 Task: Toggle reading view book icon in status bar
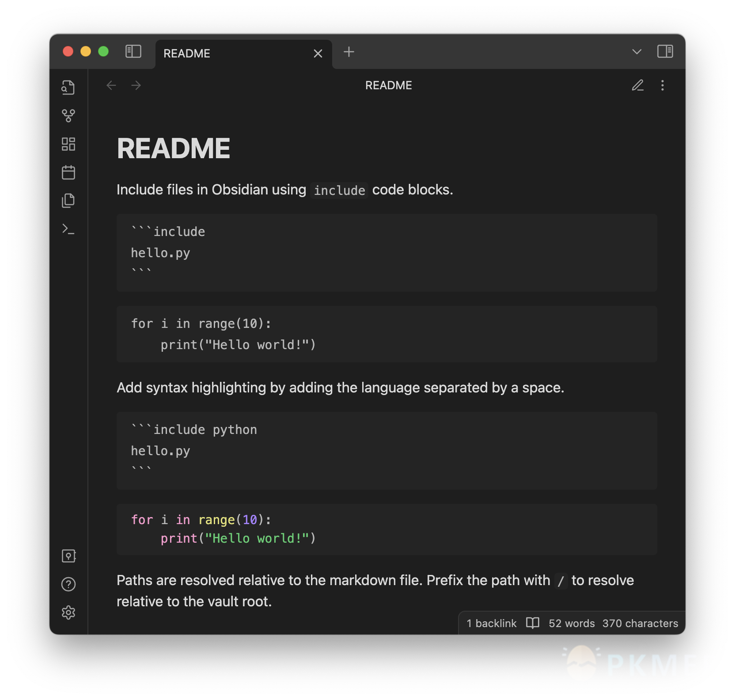click(x=533, y=623)
